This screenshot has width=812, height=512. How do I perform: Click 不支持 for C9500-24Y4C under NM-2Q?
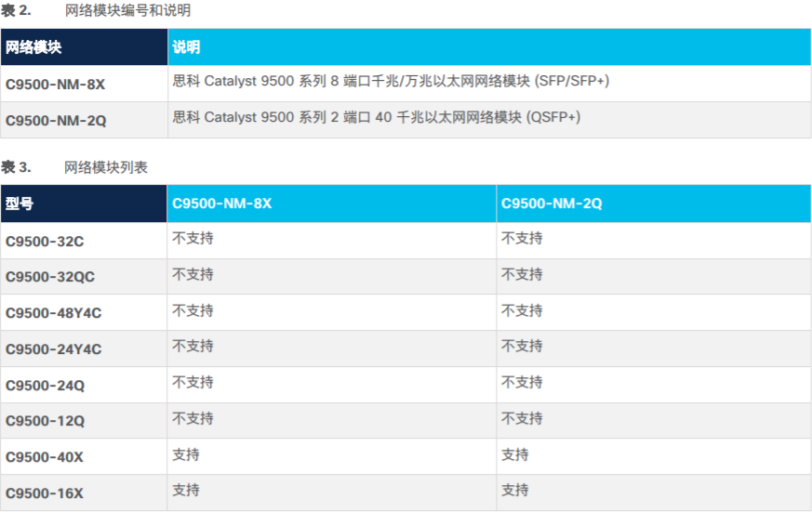[522, 346]
